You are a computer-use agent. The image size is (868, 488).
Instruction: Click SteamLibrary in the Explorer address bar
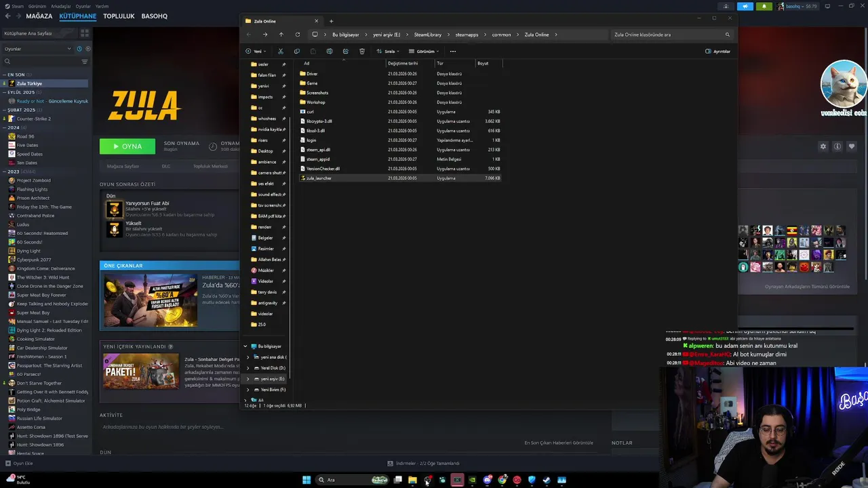[x=427, y=35]
